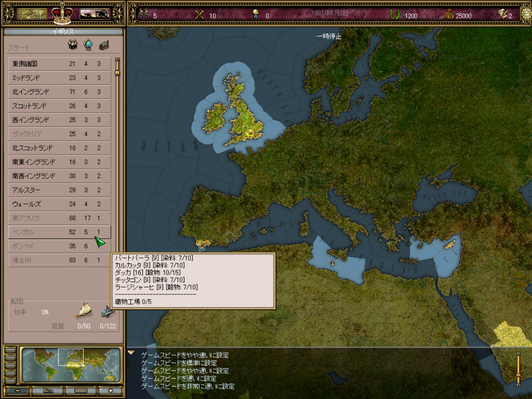Viewport: 532px width, 399px height.
Task: Click the minus zoom-out button below minimap
Action: [x=17, y=391]
